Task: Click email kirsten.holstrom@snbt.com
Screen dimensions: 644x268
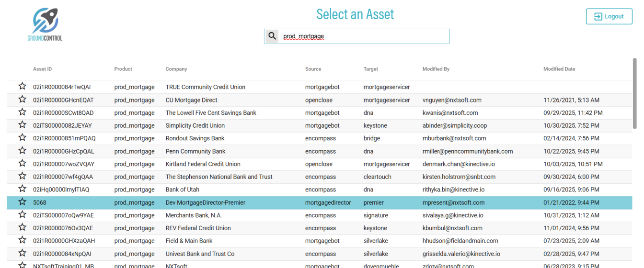Action: [459, 177]
